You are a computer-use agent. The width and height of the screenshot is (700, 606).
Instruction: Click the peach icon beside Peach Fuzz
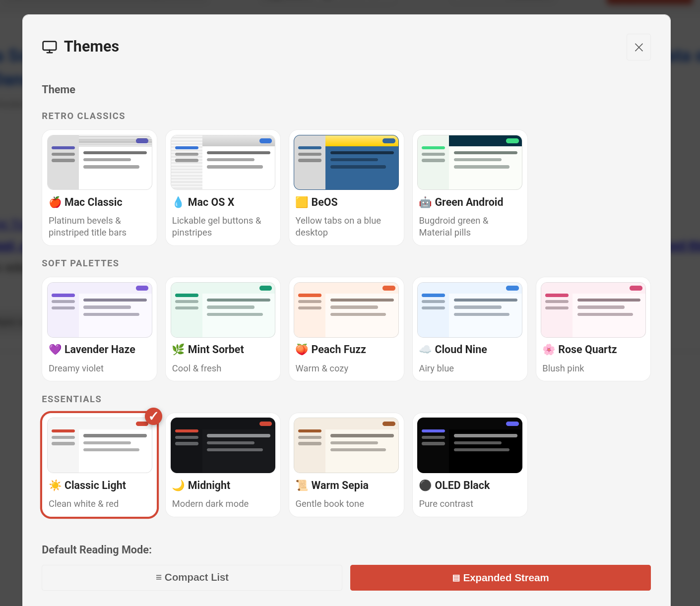pyautogui.click(x=302, y=350)
